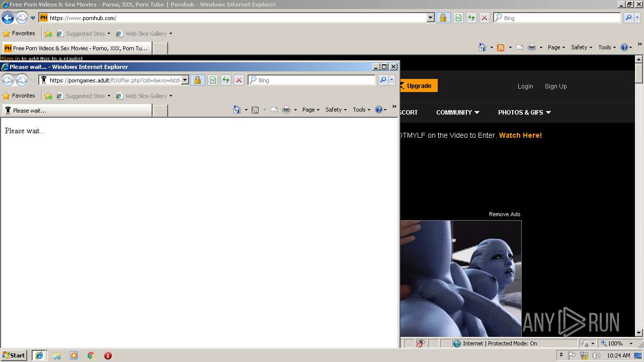
Task: Refresh the page in main Pornhub window
Action: tap(471, 18)
